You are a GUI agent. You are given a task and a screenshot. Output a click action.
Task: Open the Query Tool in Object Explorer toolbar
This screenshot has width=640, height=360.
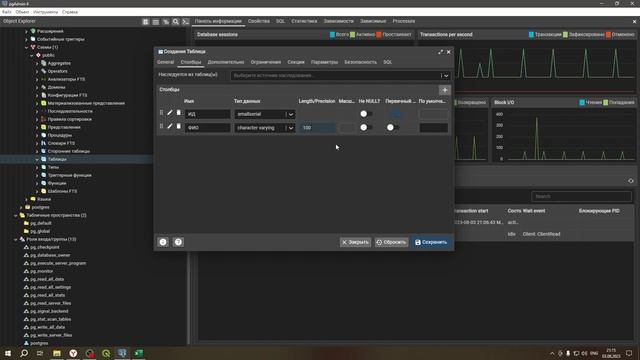(146, 22)
